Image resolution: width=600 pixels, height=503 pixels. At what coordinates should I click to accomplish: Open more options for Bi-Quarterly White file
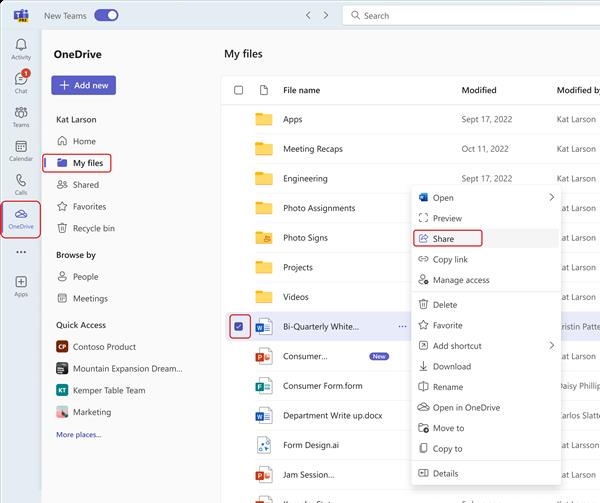[402, 327]
